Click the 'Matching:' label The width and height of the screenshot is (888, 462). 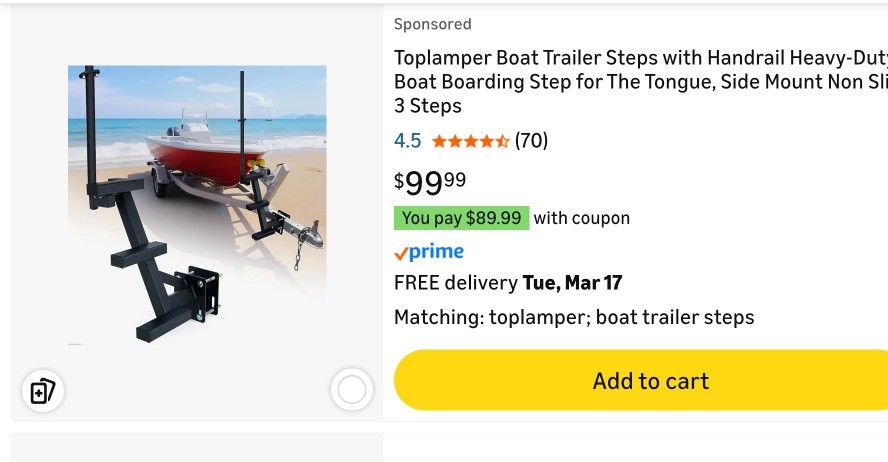click(x=438, y=318)
